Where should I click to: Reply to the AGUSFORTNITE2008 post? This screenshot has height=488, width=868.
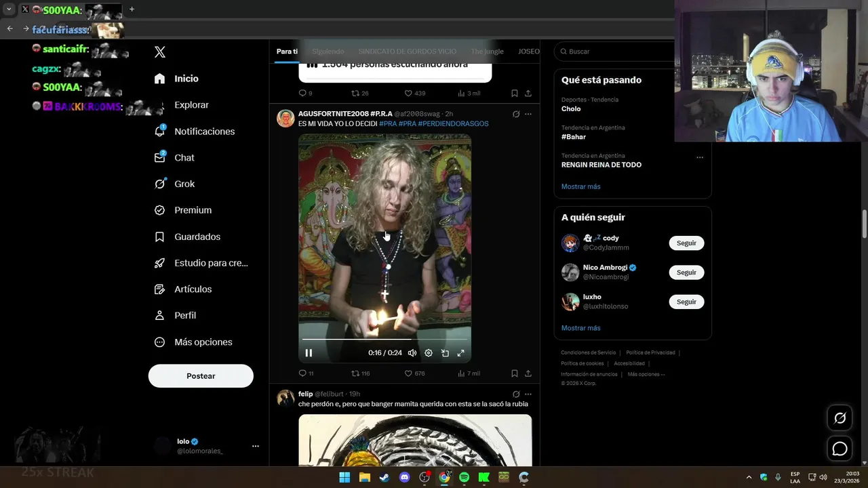(x=306, y=373)
